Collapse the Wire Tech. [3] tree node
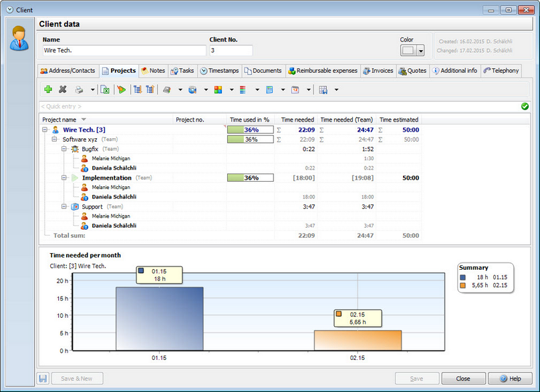This screenshot has width=540, height=392. [x=45, y=130]
